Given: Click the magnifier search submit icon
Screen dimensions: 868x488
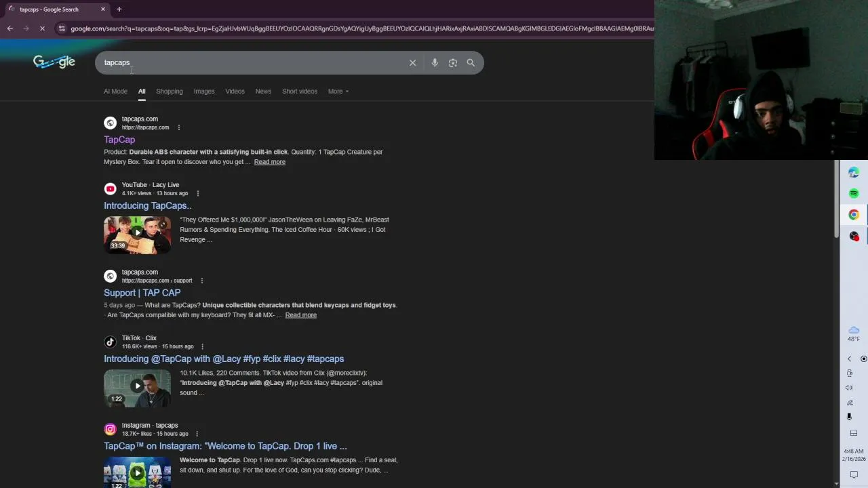Looking at the screenshot, I should pos(471,62).
